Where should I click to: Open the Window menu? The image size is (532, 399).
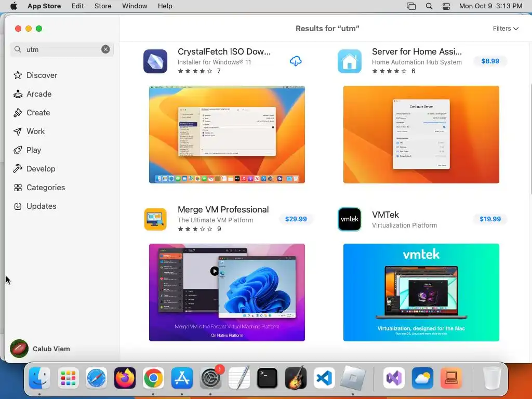135,6
